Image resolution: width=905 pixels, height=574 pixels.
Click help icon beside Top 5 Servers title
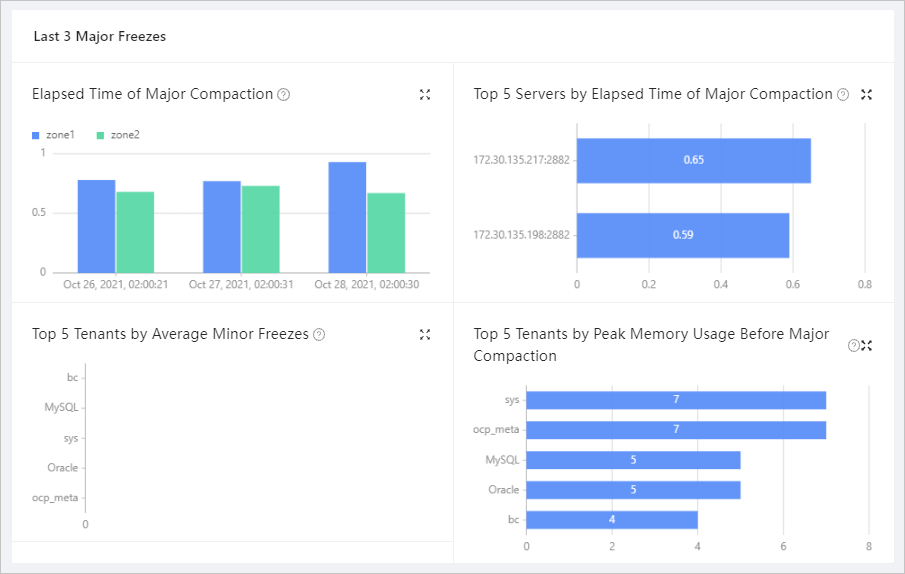(843, 95)
